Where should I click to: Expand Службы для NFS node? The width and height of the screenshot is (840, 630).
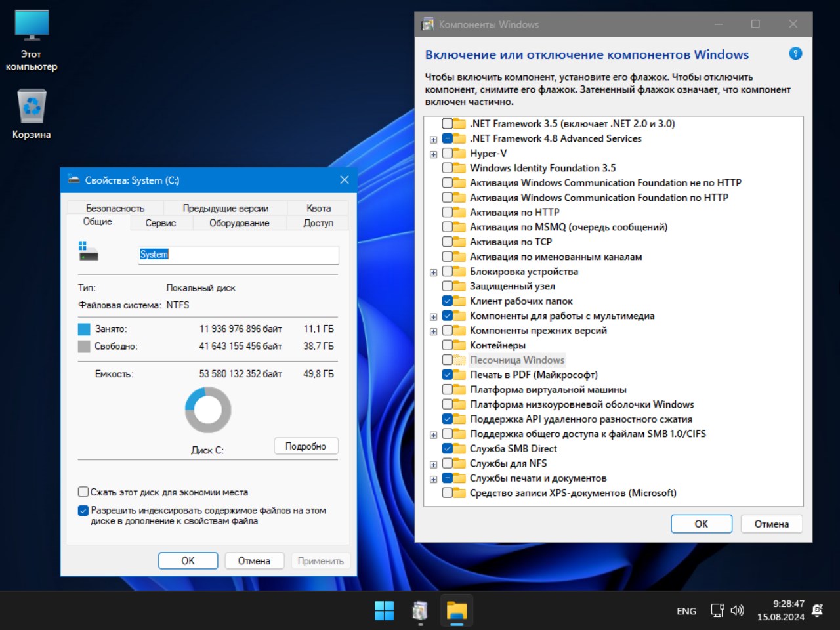click(433, 465)
